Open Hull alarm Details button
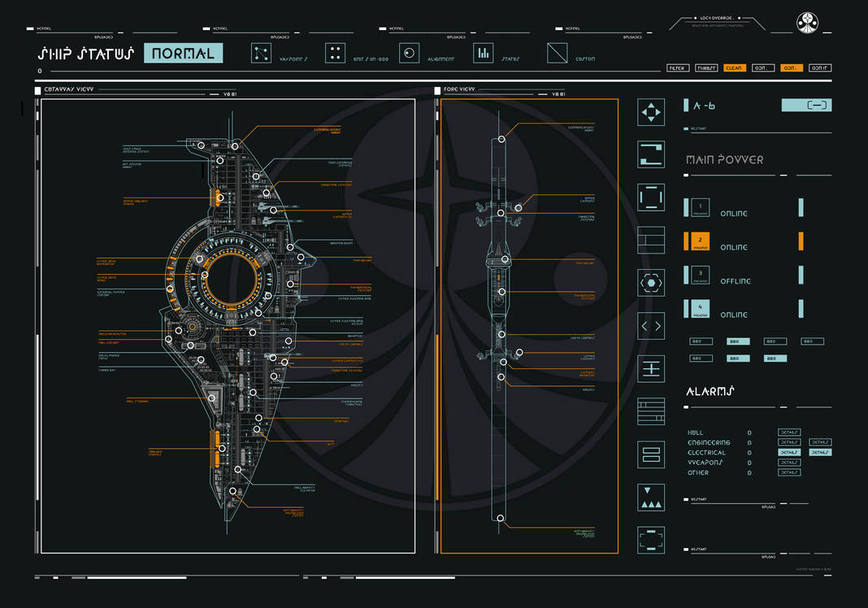The image size is (868, 608). point(789,432)
